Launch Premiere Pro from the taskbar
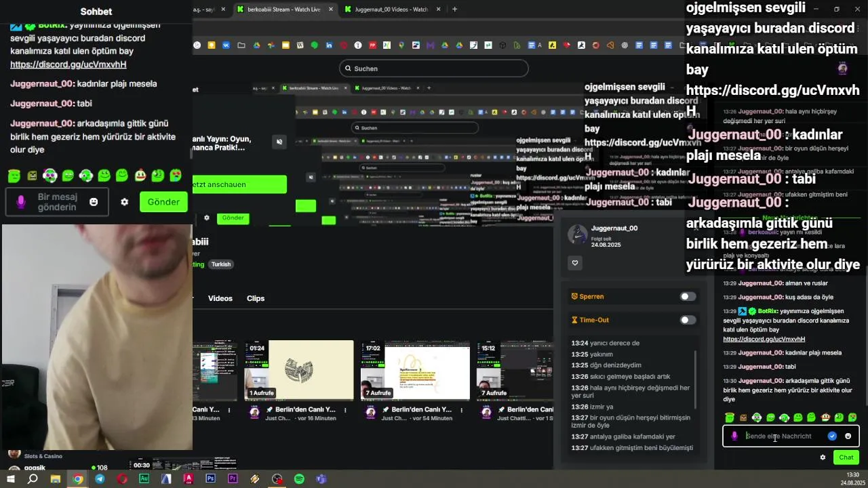 (x=233, y=479)
